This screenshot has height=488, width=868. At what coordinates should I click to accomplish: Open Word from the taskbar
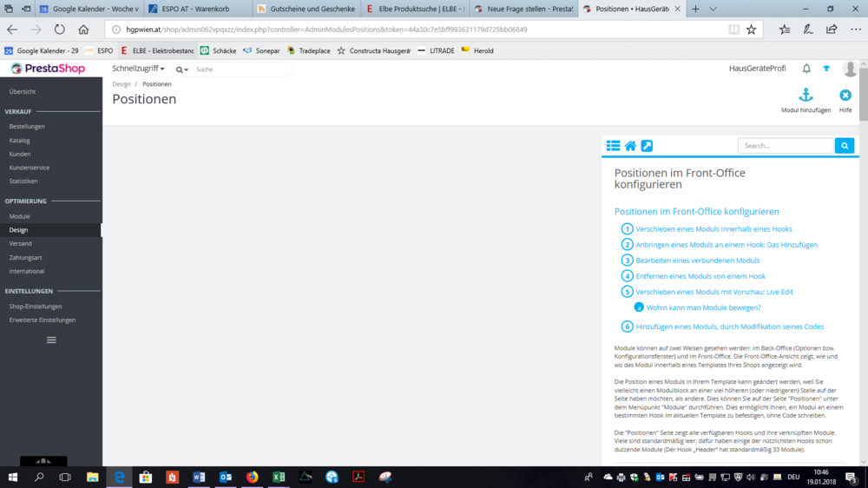(x=199, y=477)
